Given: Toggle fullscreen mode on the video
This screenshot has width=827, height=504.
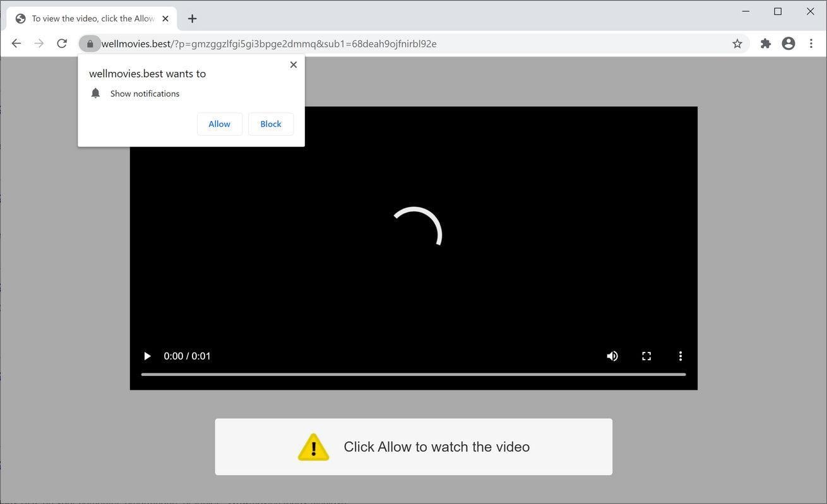Looking at the screenshot, I should click(x=646, y=356).
